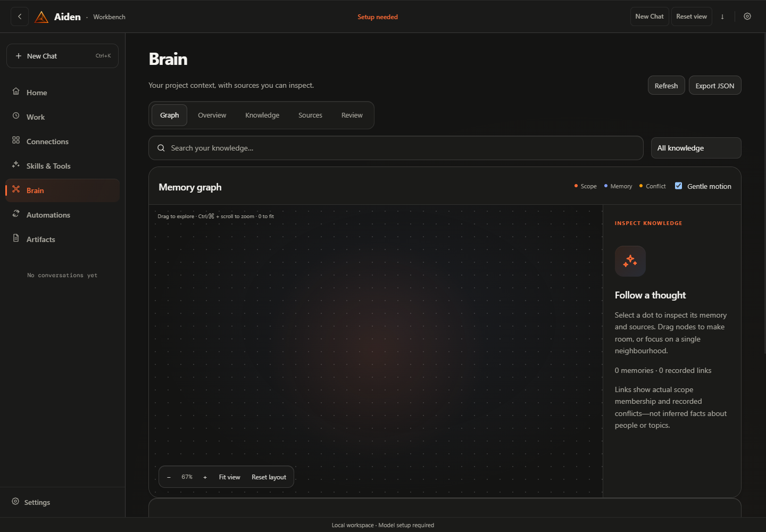Click the Connections grid icon
Screen dimensions: 766x532
(x=16, y=140)
